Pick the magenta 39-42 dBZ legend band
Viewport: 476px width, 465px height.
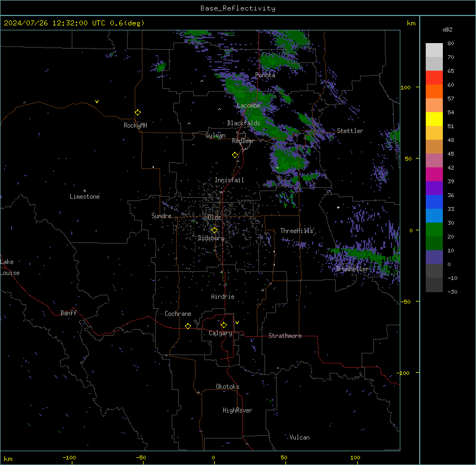[x=434, y=175]
